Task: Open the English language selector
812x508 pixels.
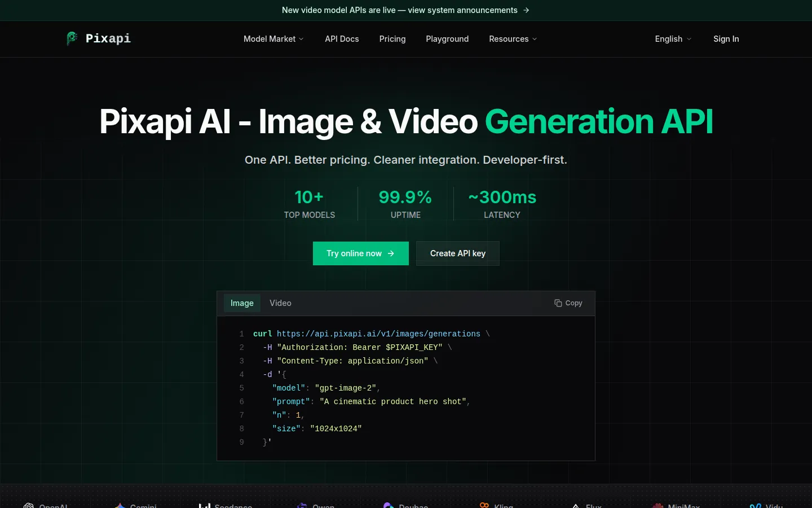Action: [x=673, y=39]
